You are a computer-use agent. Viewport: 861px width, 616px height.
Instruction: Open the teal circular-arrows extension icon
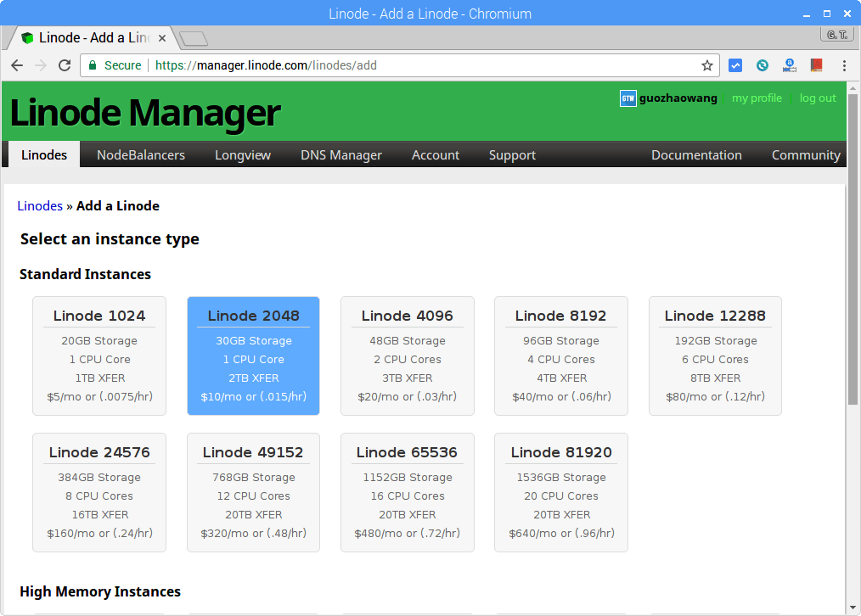point(762,65)
